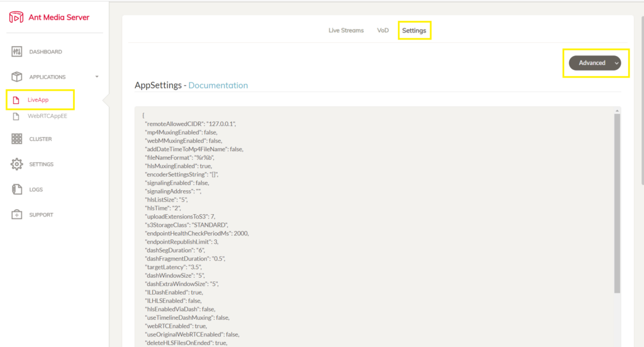Select the Settings tab at top
The height and width of the screenshot is (347, 644).
point(414,30)
